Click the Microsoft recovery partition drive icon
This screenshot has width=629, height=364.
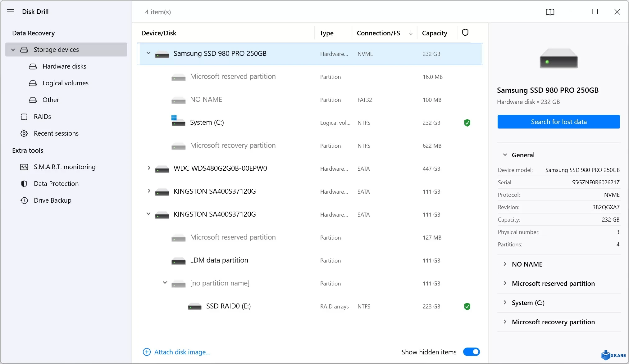(x=179, y=146)
